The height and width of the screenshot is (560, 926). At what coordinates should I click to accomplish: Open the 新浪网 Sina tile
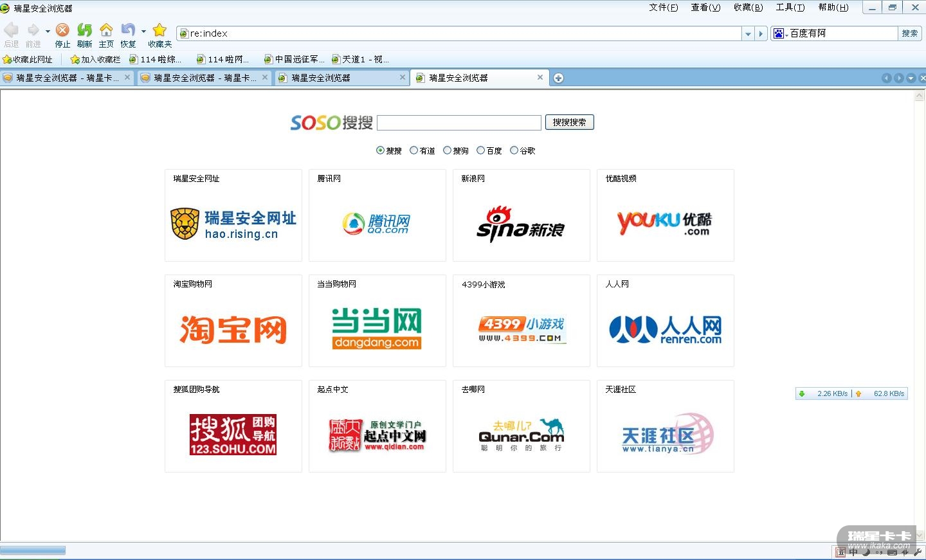[x=522, y=215]
